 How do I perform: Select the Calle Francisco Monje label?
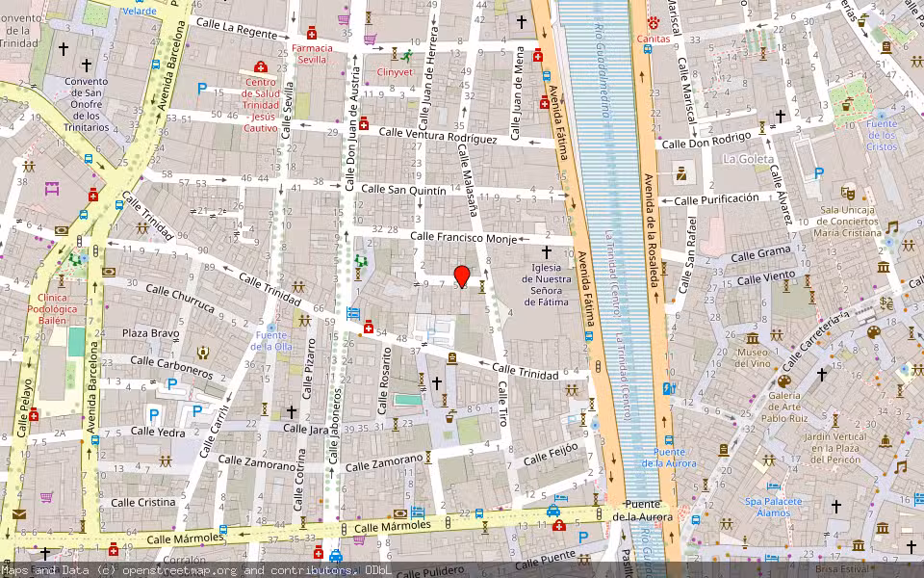(464, 237)
